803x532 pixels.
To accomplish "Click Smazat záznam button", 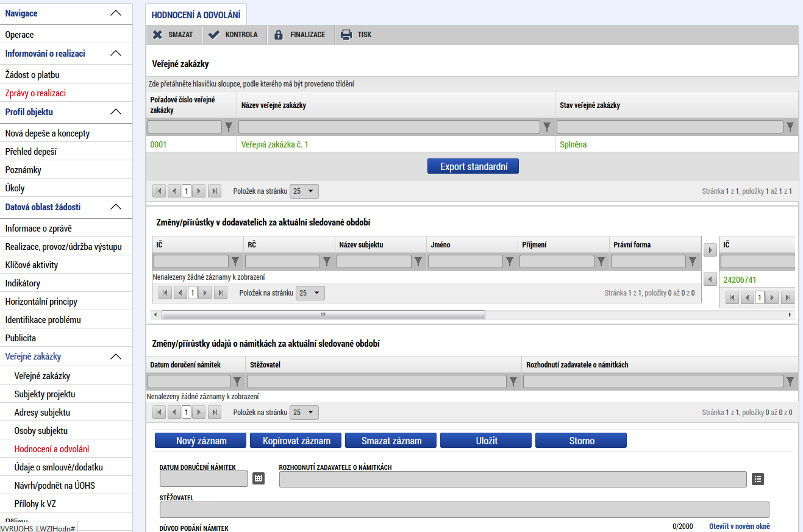I will pos(391,441).
